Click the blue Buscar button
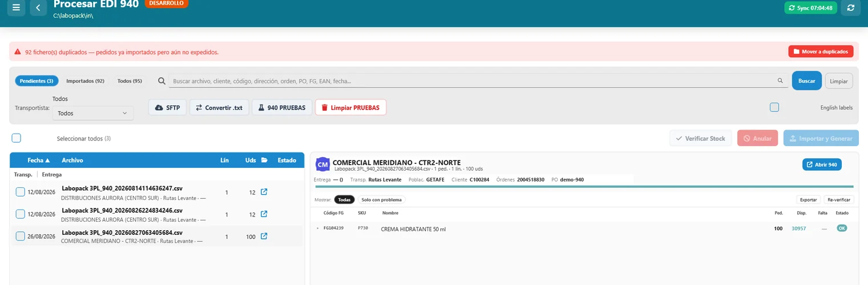Screen dimensions: 868x285 pyautogui.click(x=806, y=81)
